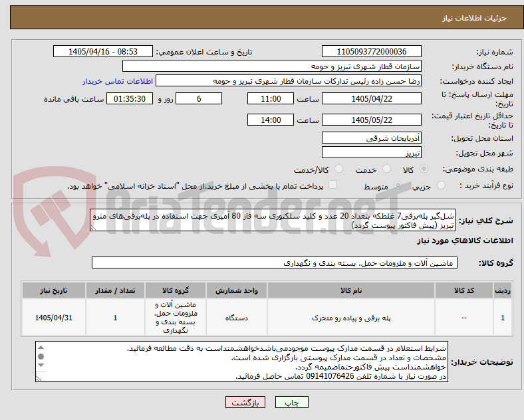Select the کالا radio button

(424, 169)
